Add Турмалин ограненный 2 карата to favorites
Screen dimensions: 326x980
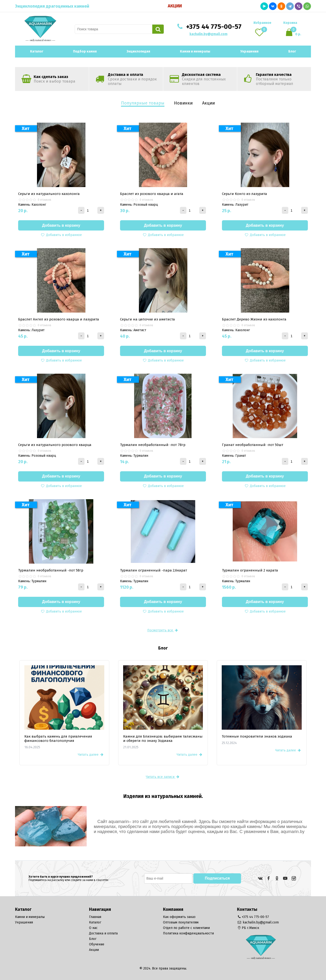point(265,611)
